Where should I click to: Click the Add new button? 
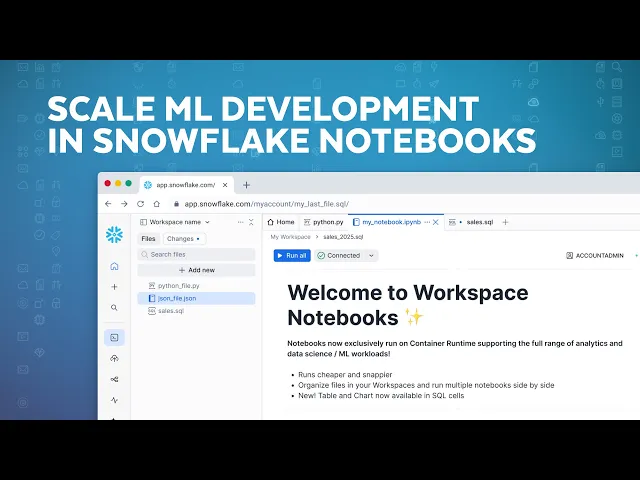(x=197, y=270)
